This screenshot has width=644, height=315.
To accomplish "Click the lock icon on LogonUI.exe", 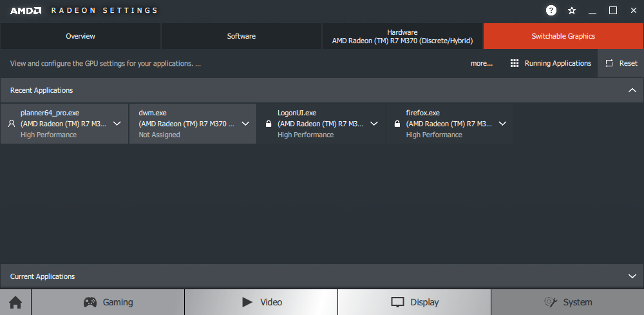I will pyautogui.click(x=269, y=124).
